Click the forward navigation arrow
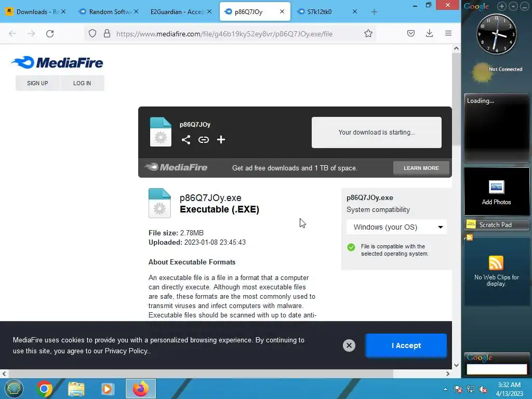This screenshot has height=399, width=532. (31, 34)
